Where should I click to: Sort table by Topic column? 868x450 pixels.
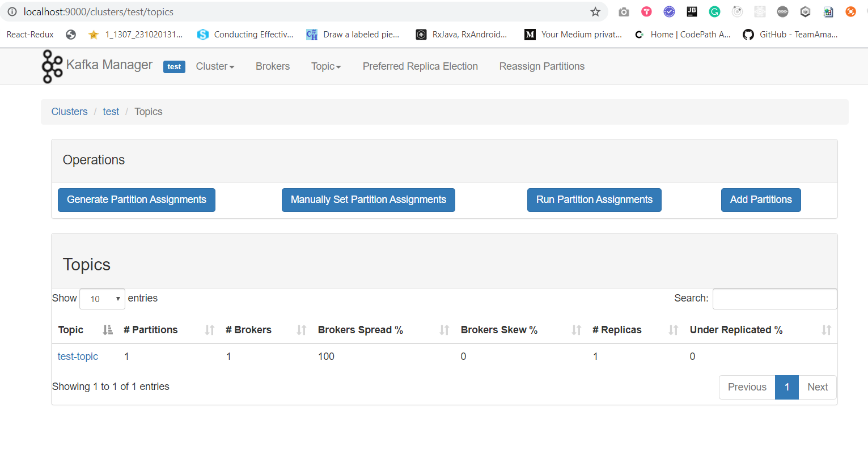[x=85, y=330]
